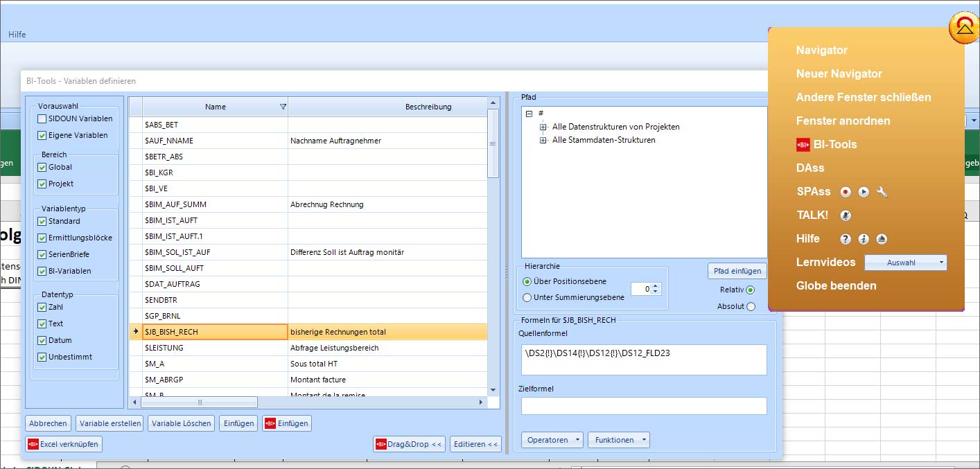Screen dimensions: 980x469
Task: Toggle the SIDOUN Variablen checkbox
Action: (43, 118)
